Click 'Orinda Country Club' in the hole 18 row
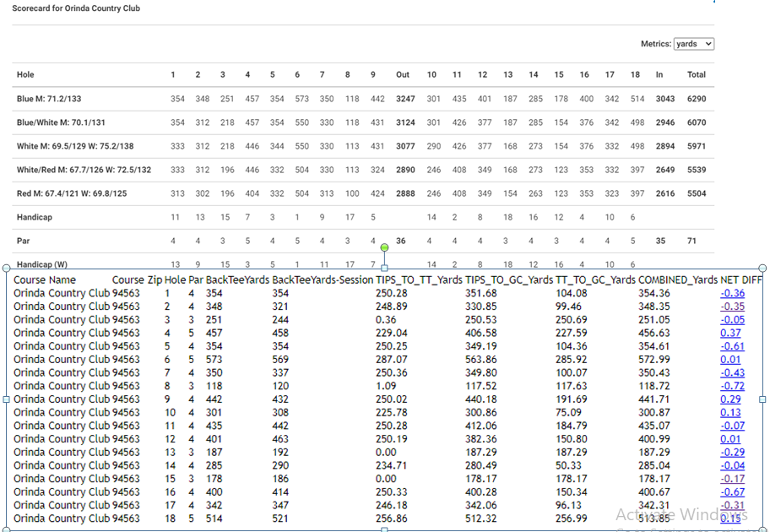 (x=62, y=518)
